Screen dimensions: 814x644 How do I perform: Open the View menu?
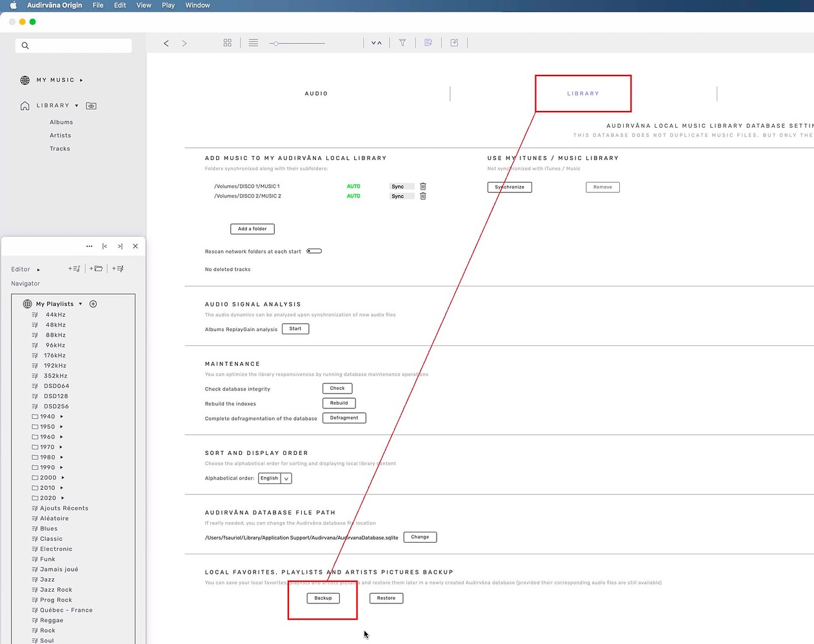click(144, 5)
